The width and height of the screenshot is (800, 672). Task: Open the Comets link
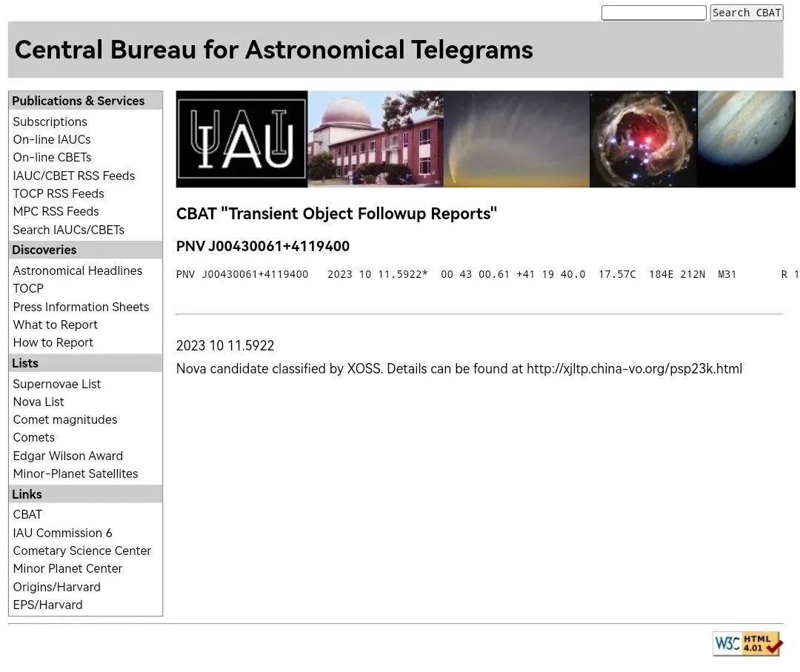[x=33, y=438]
